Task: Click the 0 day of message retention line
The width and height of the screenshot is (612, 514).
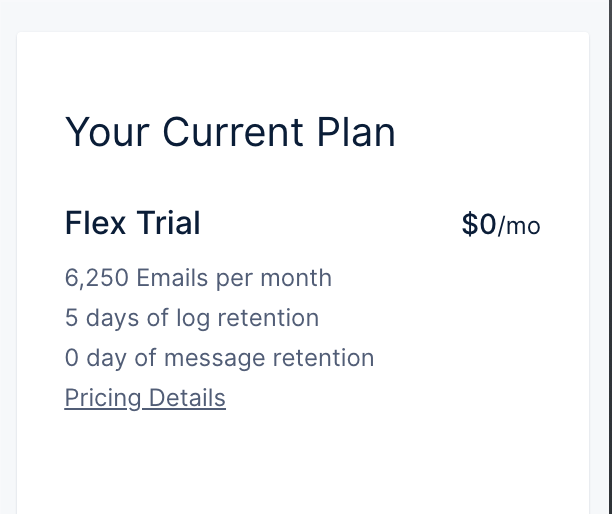Action: [219, 358]
